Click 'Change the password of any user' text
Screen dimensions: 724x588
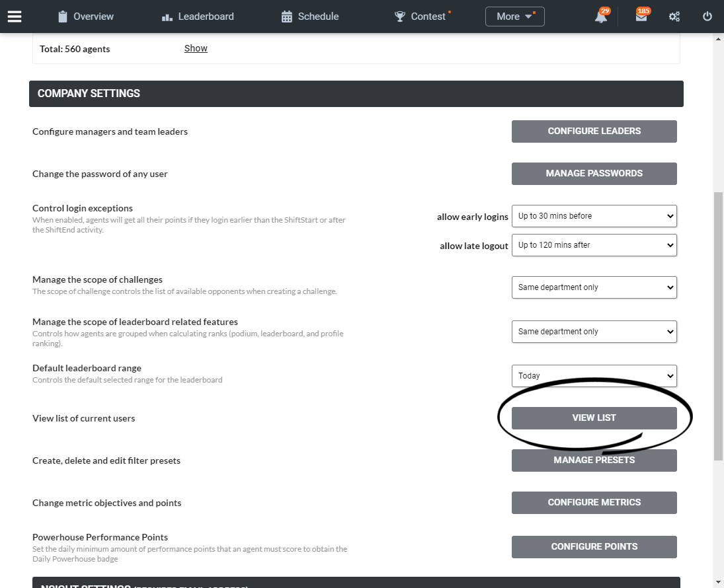(100, 174)
